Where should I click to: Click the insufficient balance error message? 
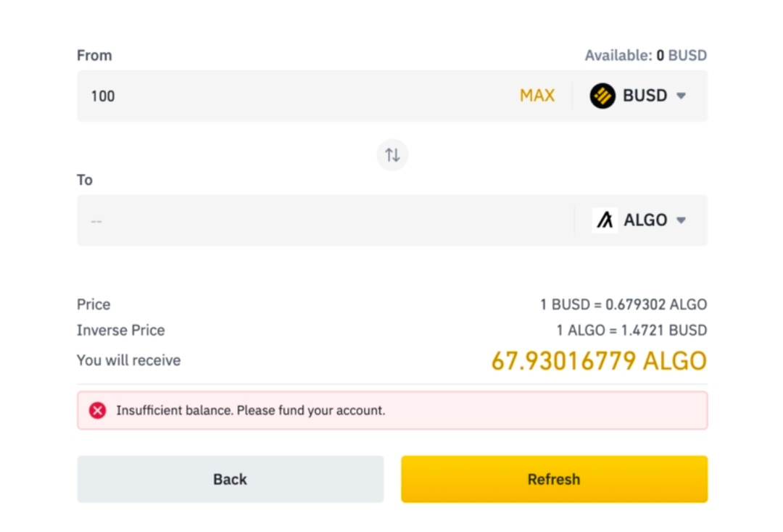coord(251,410)
